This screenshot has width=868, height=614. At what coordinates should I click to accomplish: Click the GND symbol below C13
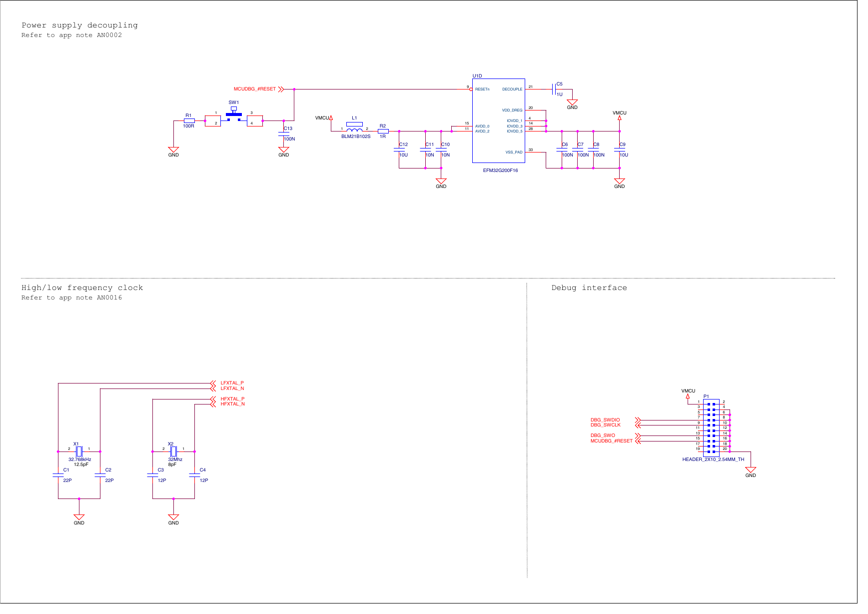283,150
